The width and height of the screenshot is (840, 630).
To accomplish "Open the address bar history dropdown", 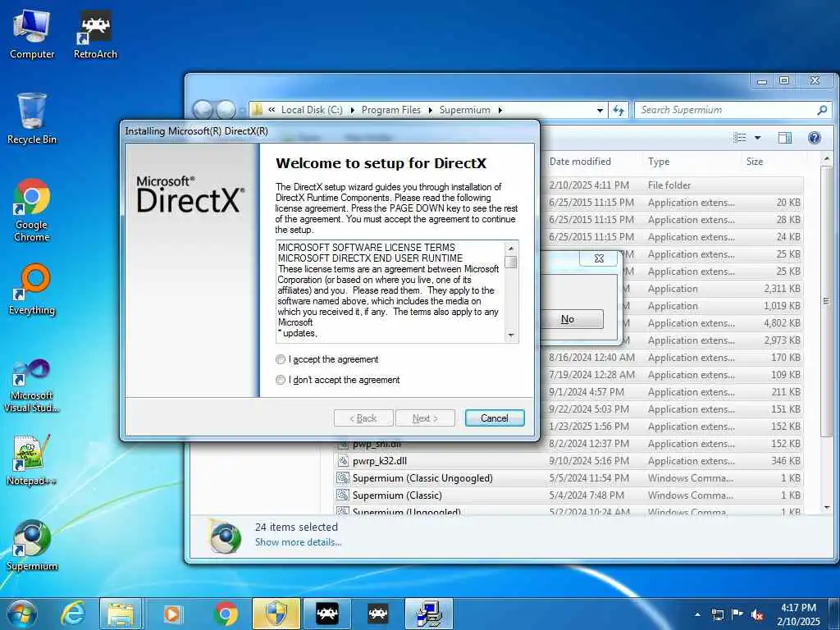I will coord(600,110).
